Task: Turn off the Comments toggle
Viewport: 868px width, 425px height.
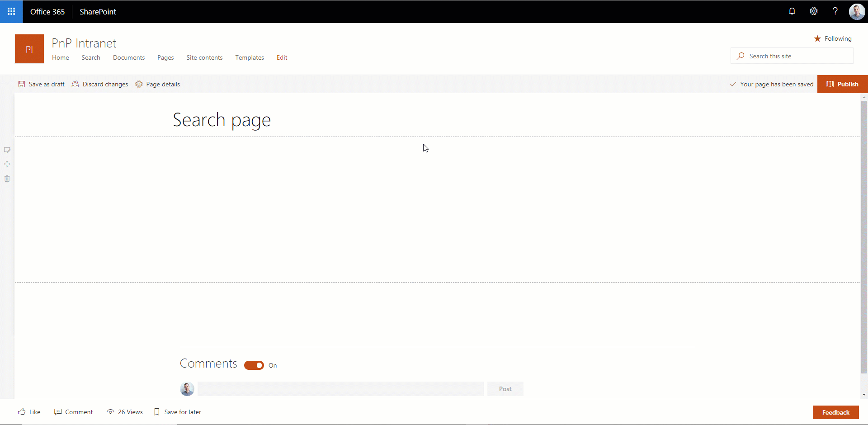Action: pyautogui.click(x=254, y=365)
